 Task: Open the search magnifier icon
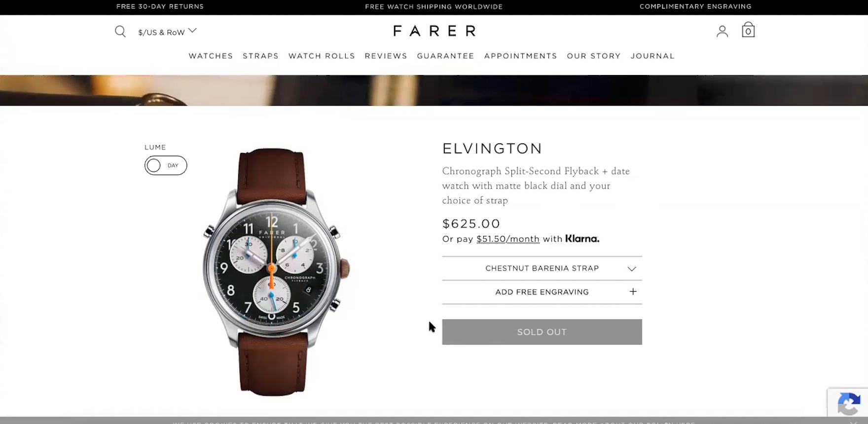120,32
